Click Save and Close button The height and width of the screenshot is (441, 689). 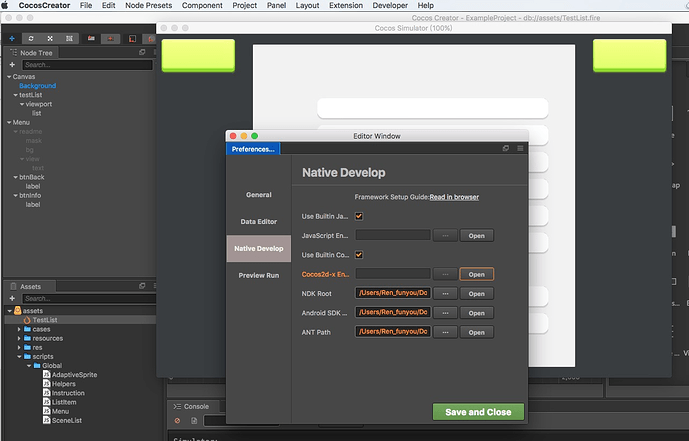click(x=478, y=412)
